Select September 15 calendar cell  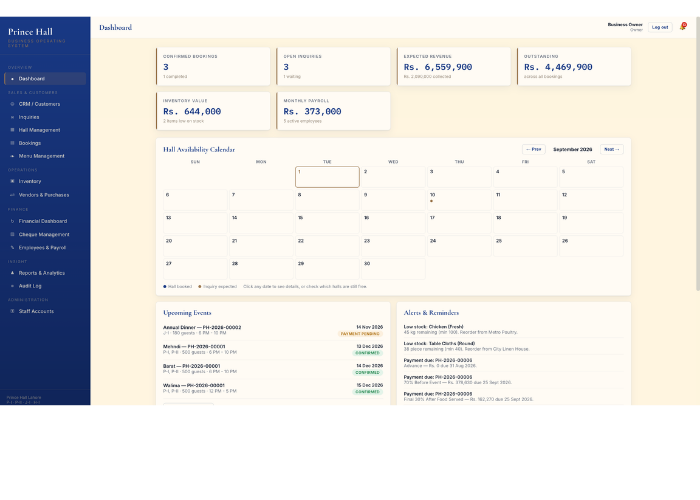click(x=327, y=223)
